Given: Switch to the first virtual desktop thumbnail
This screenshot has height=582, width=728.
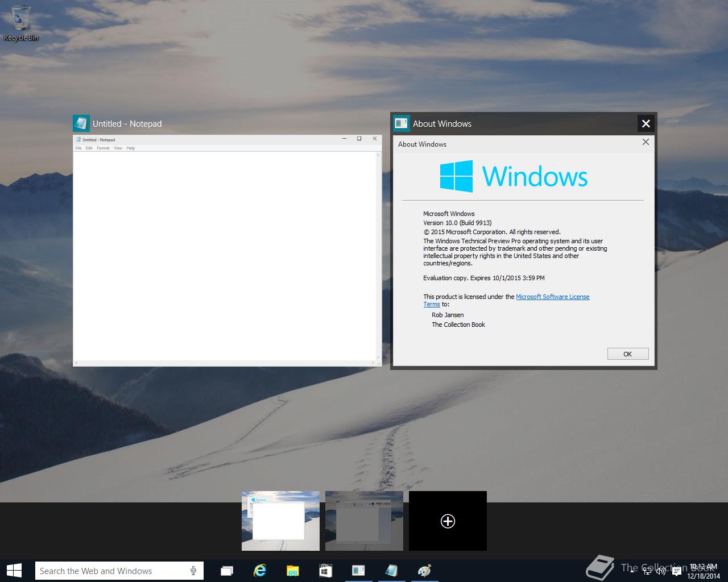Looking at the screenshot, I should 280,521.
